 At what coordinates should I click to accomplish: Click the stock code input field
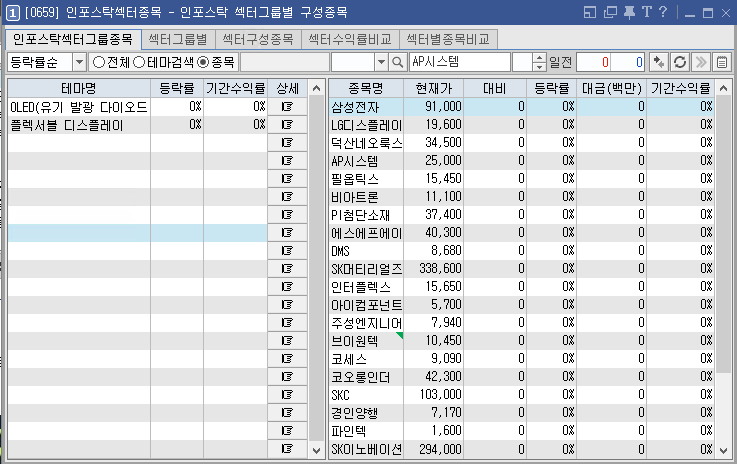tap(353, 62)
